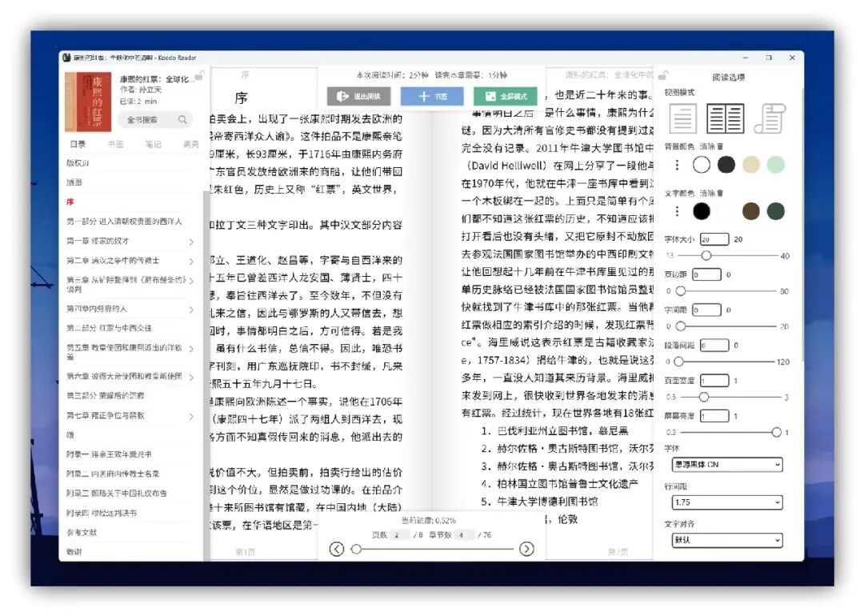Click the 字体大小 font size input box
The image size is (864, 616).
714,239
